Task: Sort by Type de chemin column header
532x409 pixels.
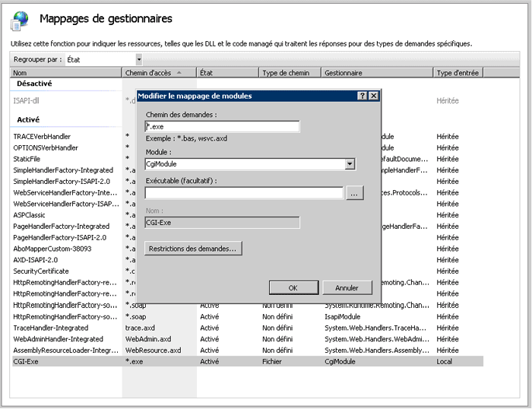Action: coord(290,73)
